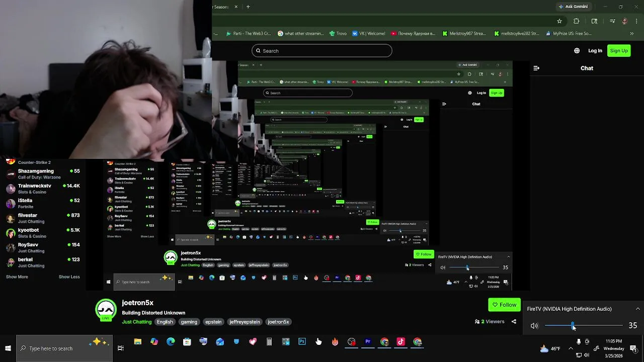
Task: Open Chrome profile avatar menu
Action: pos(624,21)
